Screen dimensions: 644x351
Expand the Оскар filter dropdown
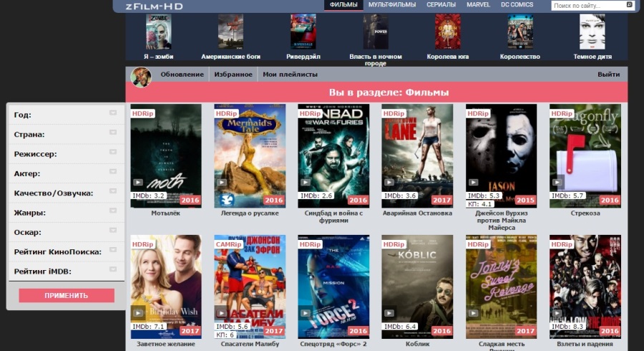point(113,230)
